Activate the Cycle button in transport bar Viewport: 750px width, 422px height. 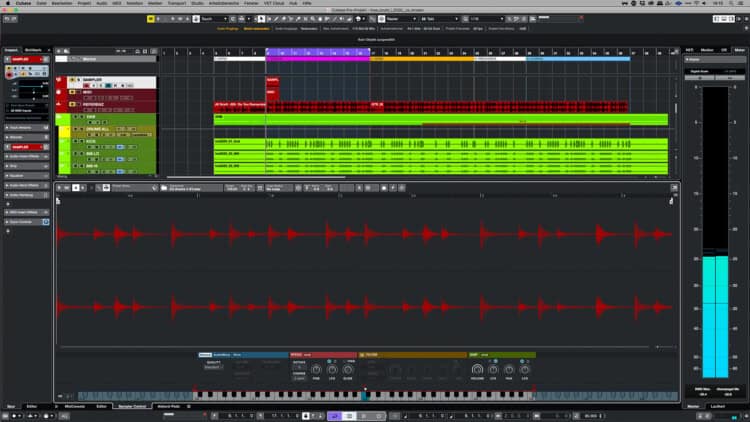(334, 416)
